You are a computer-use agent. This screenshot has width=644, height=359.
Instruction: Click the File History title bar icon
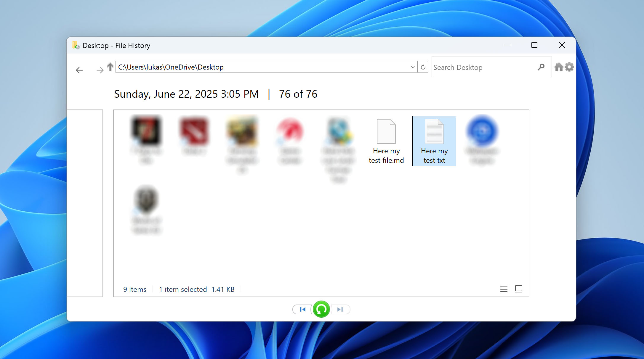point(76,45)
